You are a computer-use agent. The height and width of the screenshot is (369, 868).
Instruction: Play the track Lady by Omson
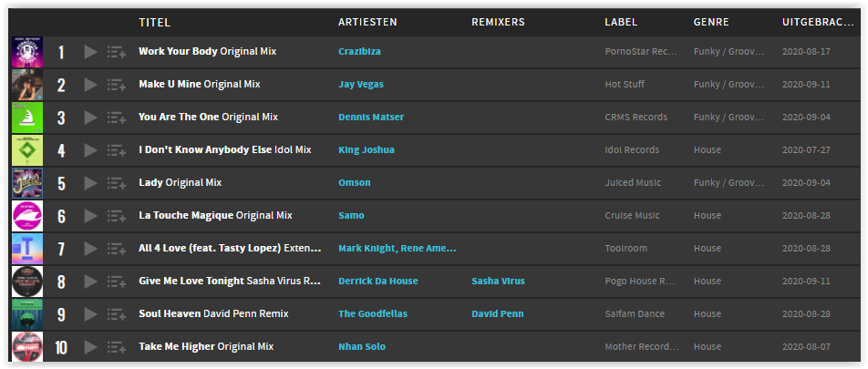coord(91,182)
